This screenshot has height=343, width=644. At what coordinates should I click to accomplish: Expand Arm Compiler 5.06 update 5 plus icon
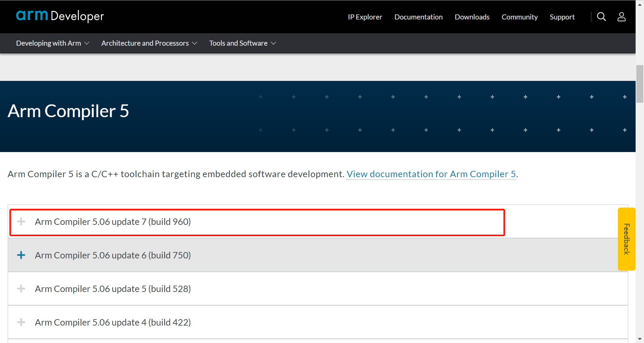(x=21, y=289)
